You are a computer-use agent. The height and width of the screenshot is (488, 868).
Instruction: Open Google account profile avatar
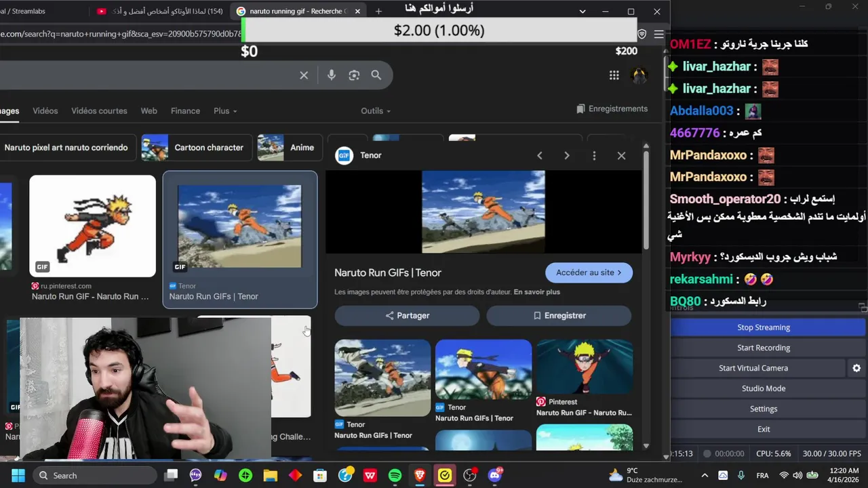point(639,75)
